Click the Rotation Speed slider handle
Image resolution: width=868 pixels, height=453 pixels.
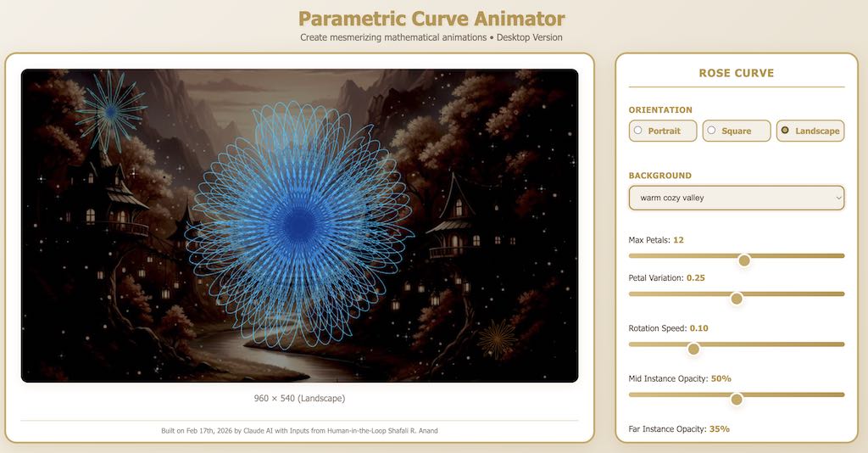[693, 349]
